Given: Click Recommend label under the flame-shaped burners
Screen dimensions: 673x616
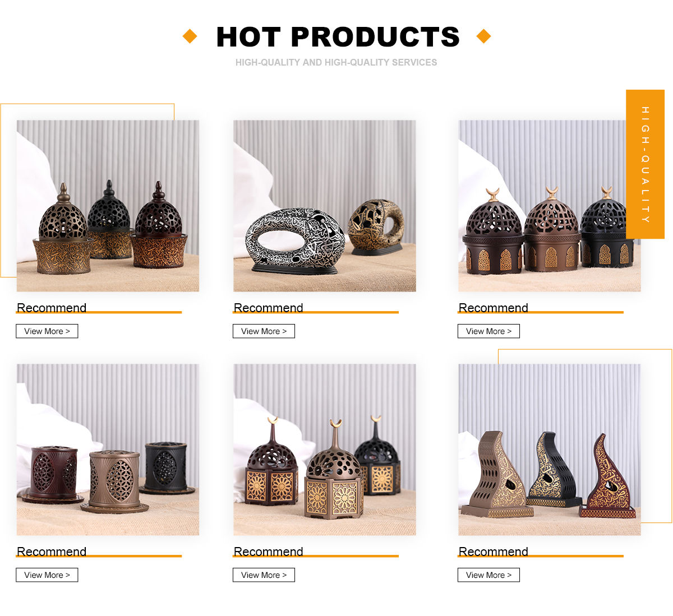Looking at the screenshot, I should pyautogui.click(x=494, y=552).
